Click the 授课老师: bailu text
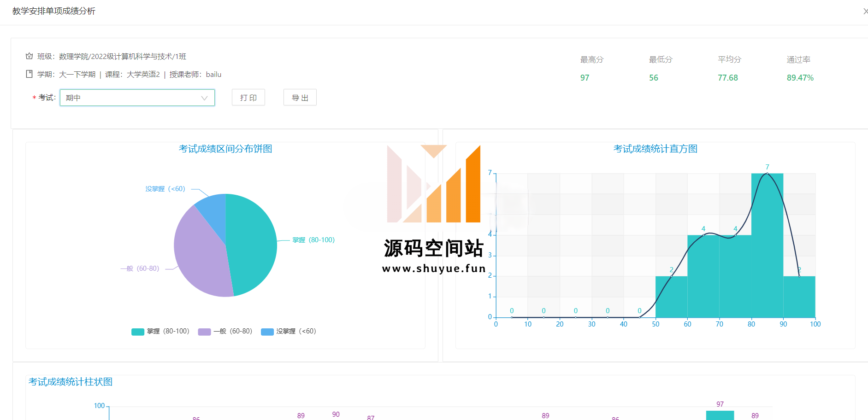This screenshot has height=420, width=868. (x=195, y=74)
